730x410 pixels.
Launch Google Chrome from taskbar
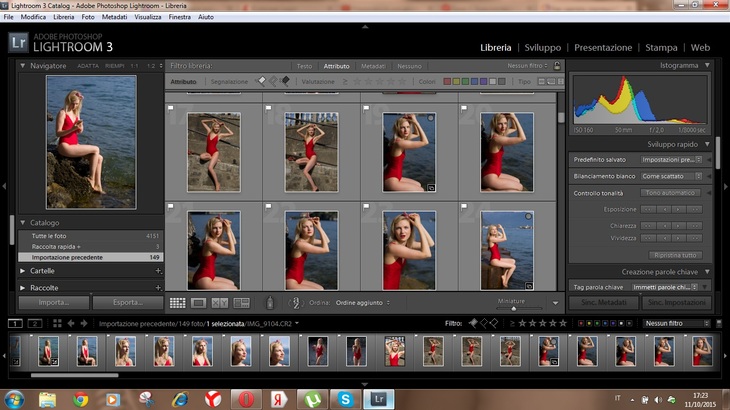81,399
